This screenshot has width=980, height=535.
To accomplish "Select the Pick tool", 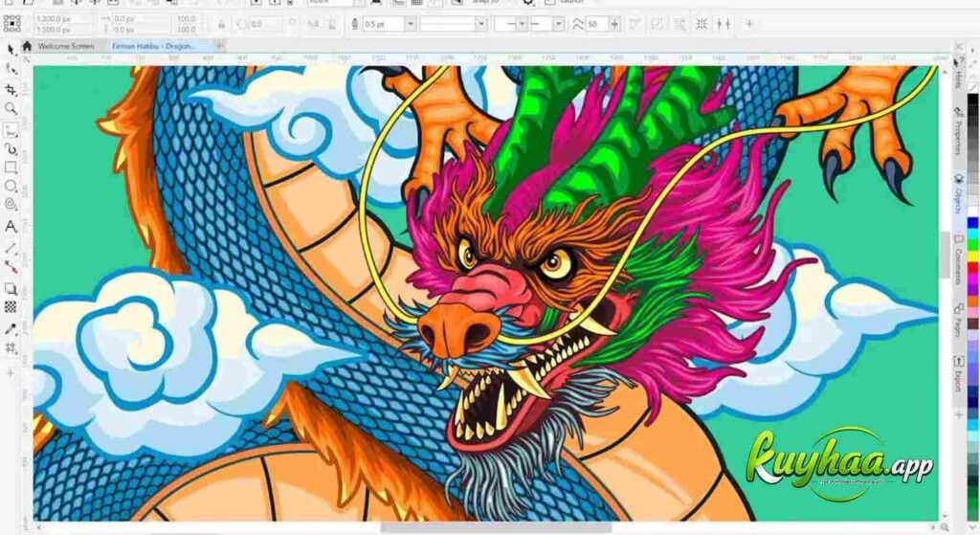I will click(x=11, y=50).
